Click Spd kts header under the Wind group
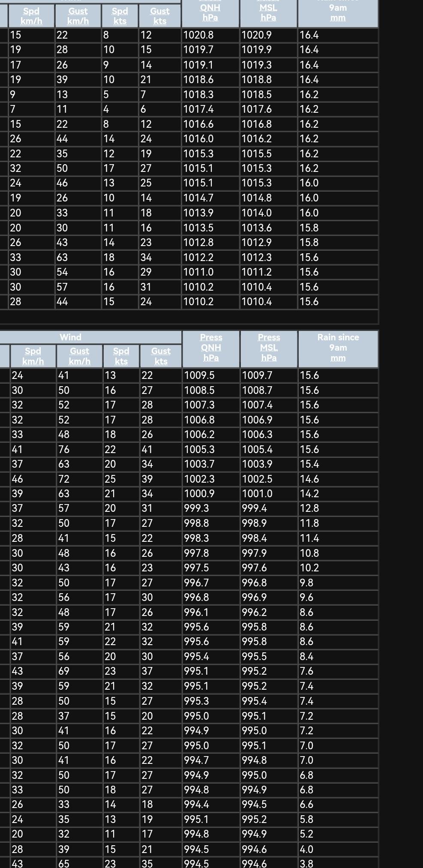423x868 pixels. click(121, 356)
